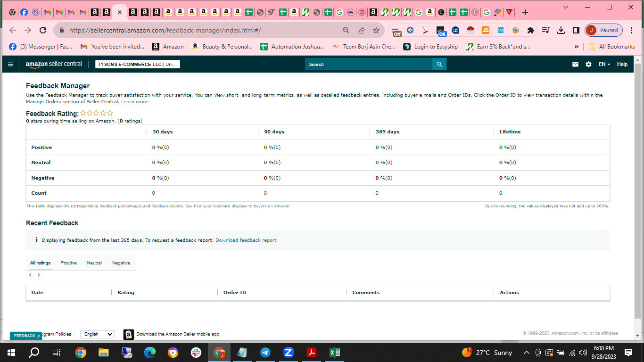Toggle the Chrome side panel
The image size is (644, 362).
(x=576, y=30)
